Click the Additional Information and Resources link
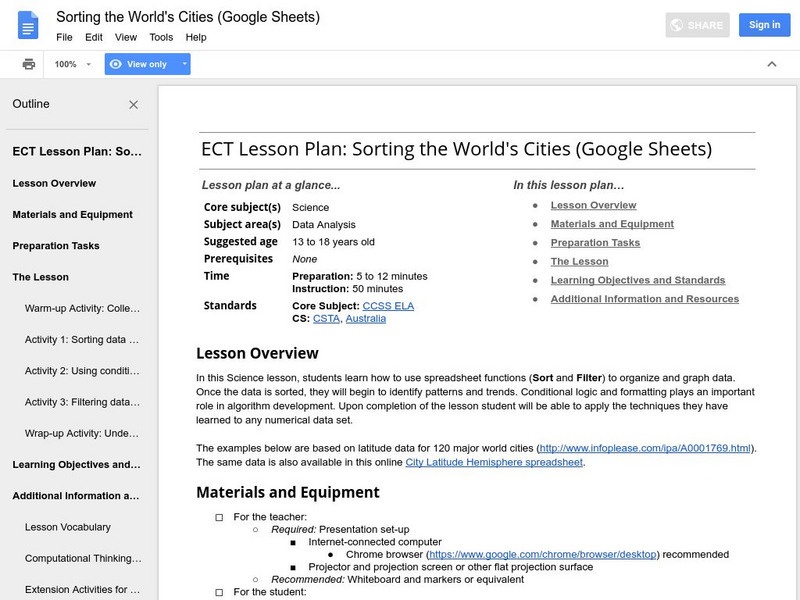This screenshot has width=800, height=600. tap(644, 299)
